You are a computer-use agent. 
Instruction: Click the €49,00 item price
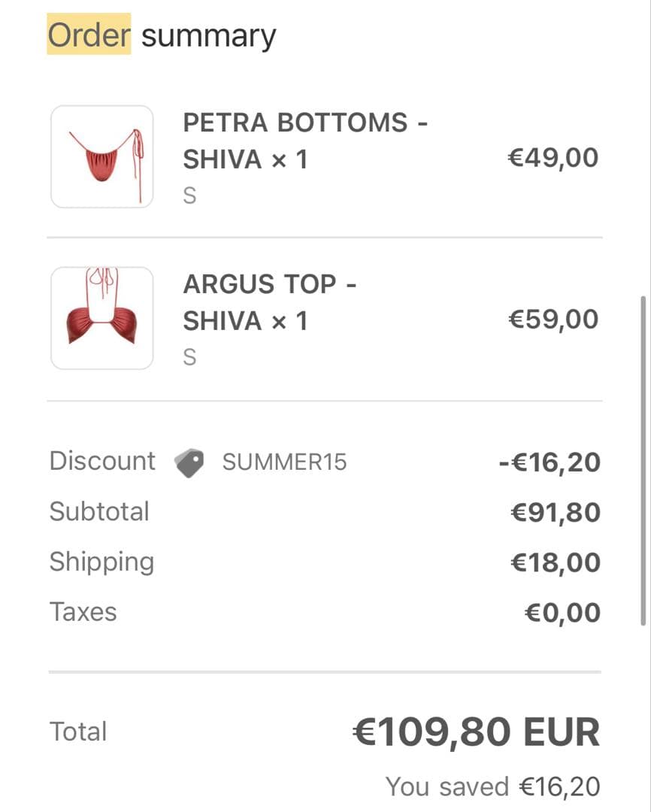[x=553, y=158]
